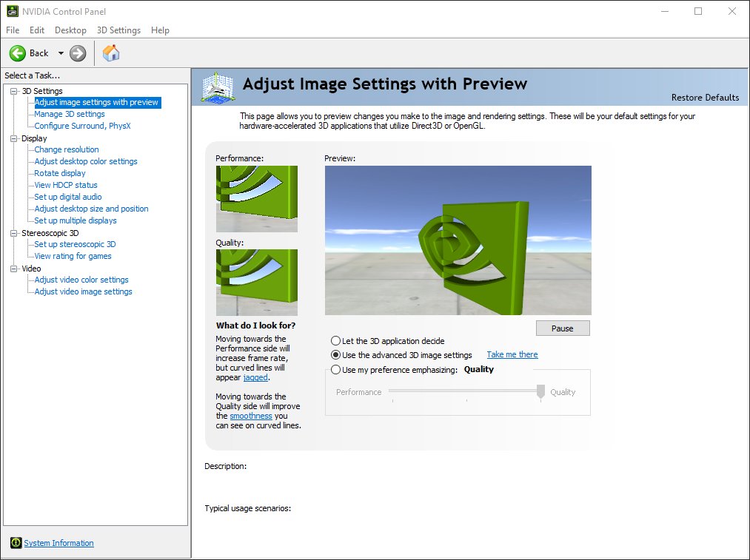Image resolution: width=750 pixels, height=560 pixels.
Task: Click the Performance sample thumbnail
Action: (257, 199)
